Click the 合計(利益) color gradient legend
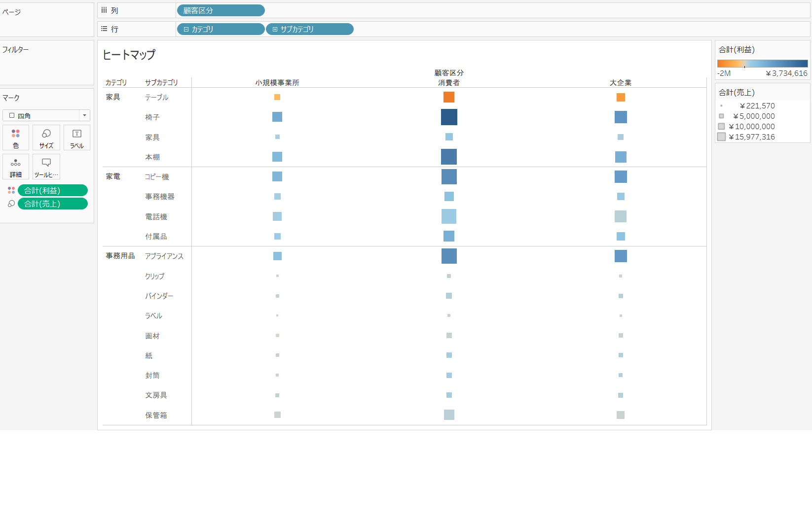812x519 pixels. pos(762,64)
